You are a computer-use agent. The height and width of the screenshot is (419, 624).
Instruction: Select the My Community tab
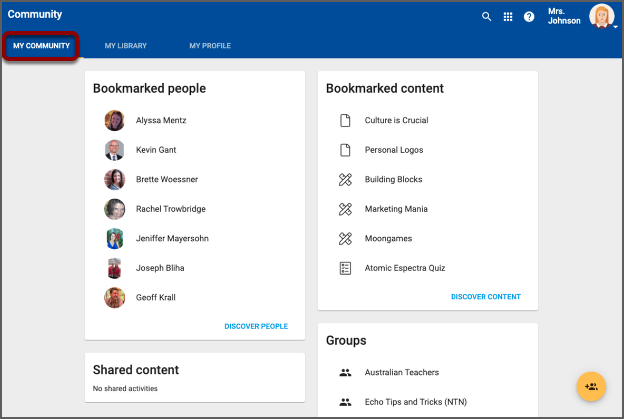pos(41,46)
